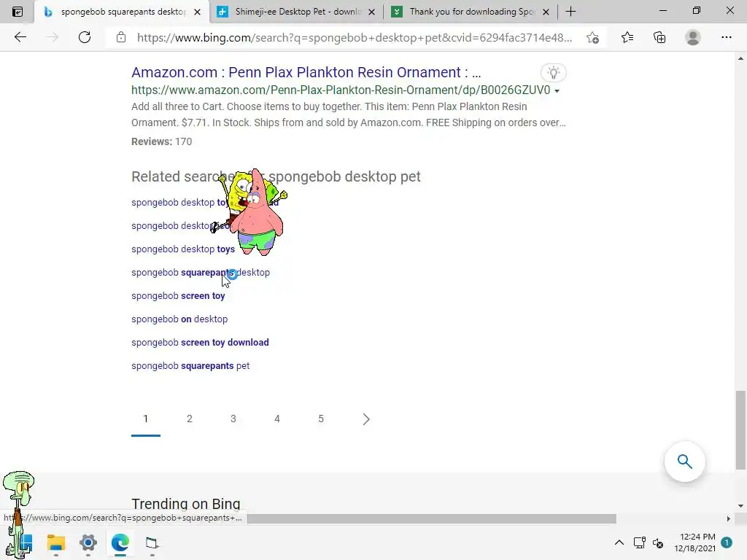Click the address bar URL field

tap(355, 38)
